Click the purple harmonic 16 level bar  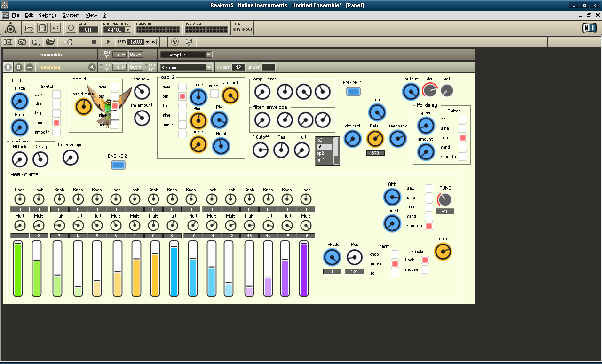tap(304, 269)
